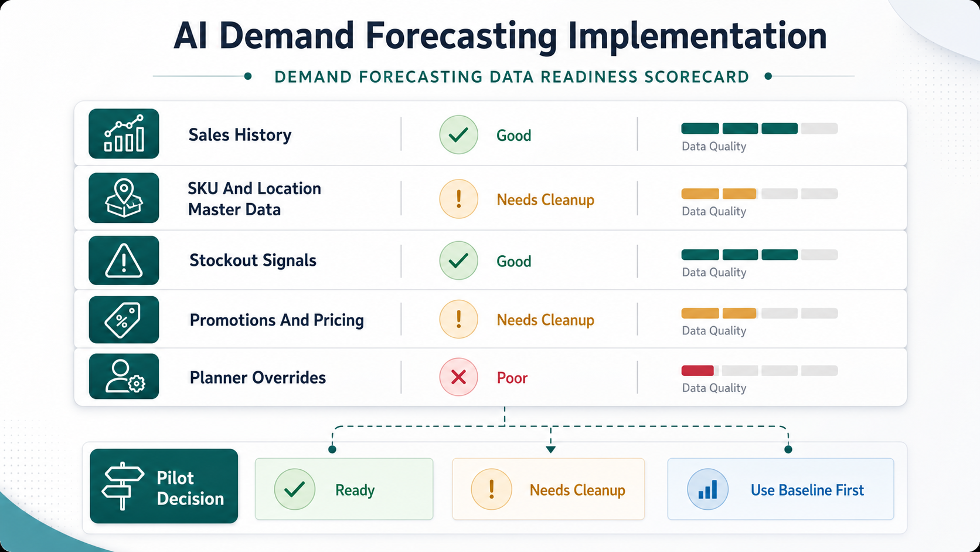Click the 'Stockout Signals' row label
The image size is (980, 552).
[253, 260]
